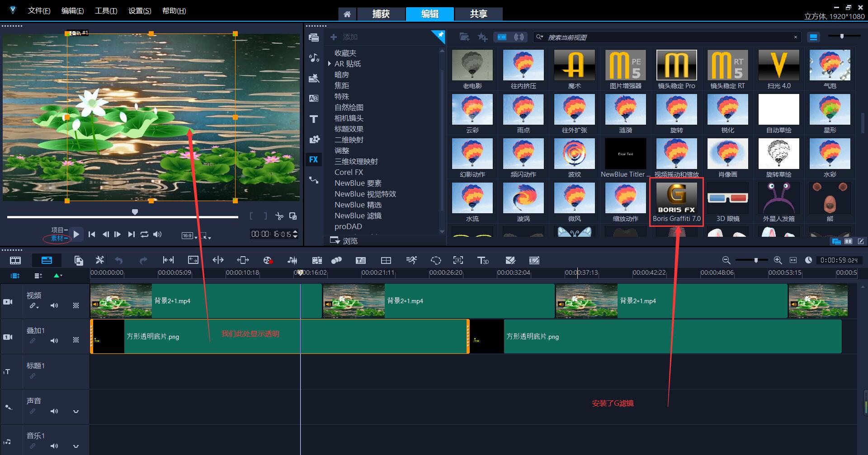The height and width of the screenshot is (455, 868).
Task: Open the 文件(F) menu
Action: point(39,11)
